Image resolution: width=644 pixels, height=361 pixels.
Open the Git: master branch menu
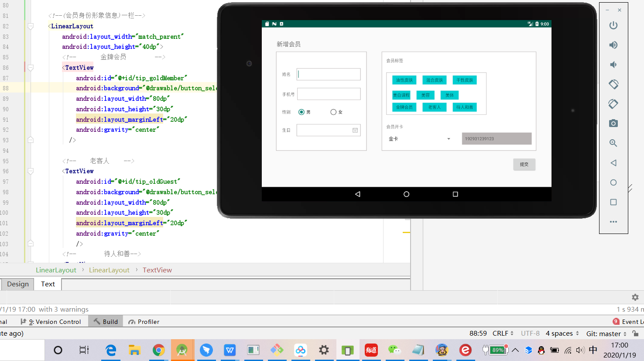(x=606, y=333)
